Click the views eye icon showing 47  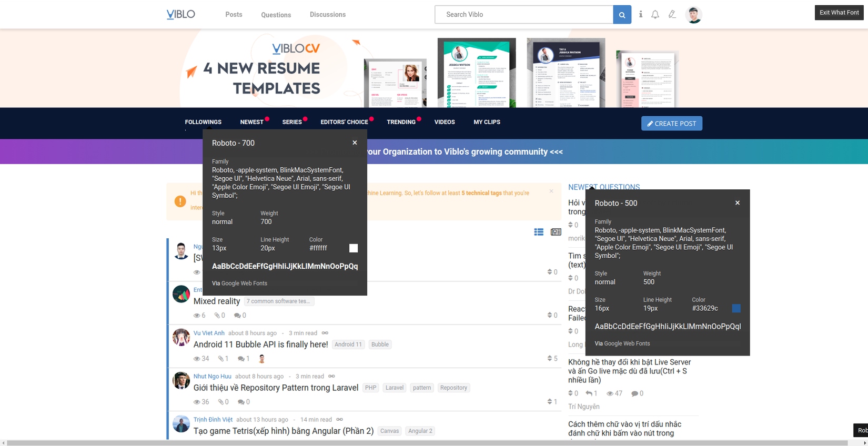point(610,393)
